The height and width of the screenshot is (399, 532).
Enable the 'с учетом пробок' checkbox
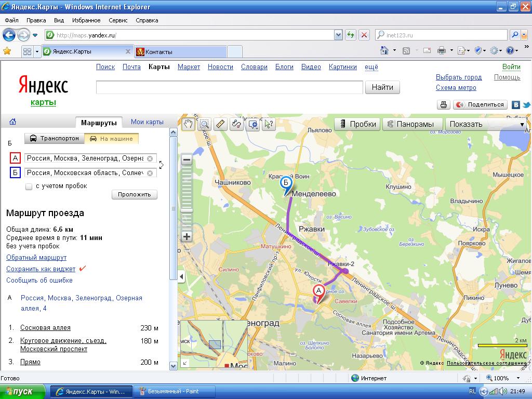tap(29, 187)
